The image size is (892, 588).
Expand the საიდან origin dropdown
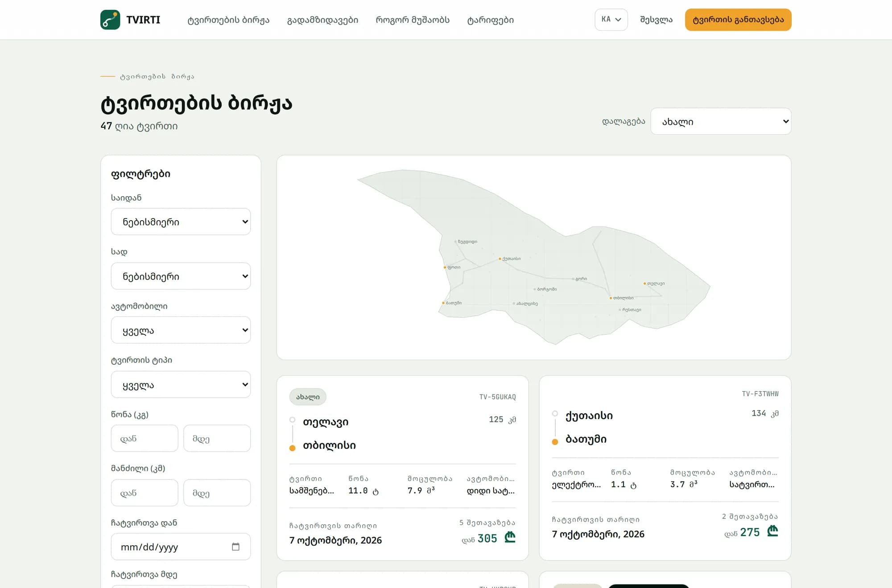coord(181,222)
